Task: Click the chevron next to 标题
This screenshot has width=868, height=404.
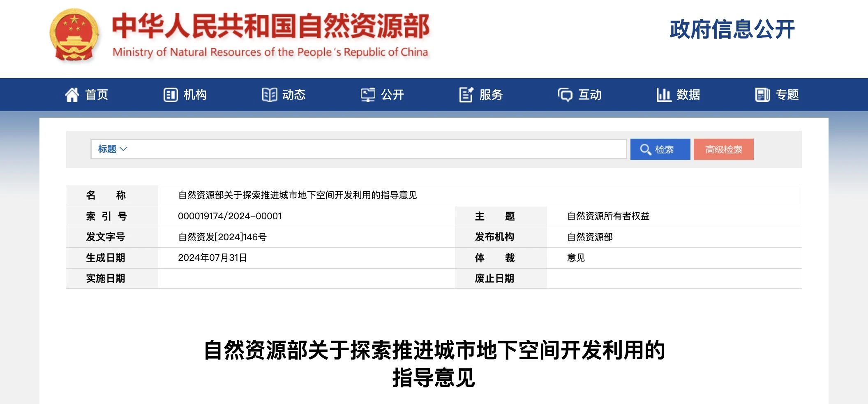Action: tap(123, 149)
